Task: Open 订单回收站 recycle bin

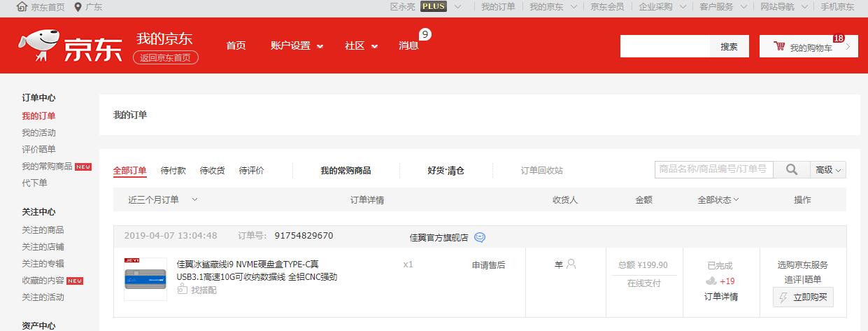Action: point(541,170)
